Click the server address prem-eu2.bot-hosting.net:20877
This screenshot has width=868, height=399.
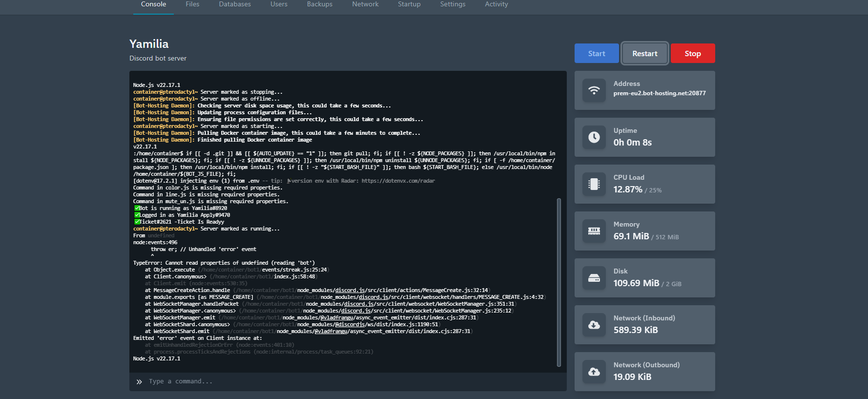tap(660, 93)
